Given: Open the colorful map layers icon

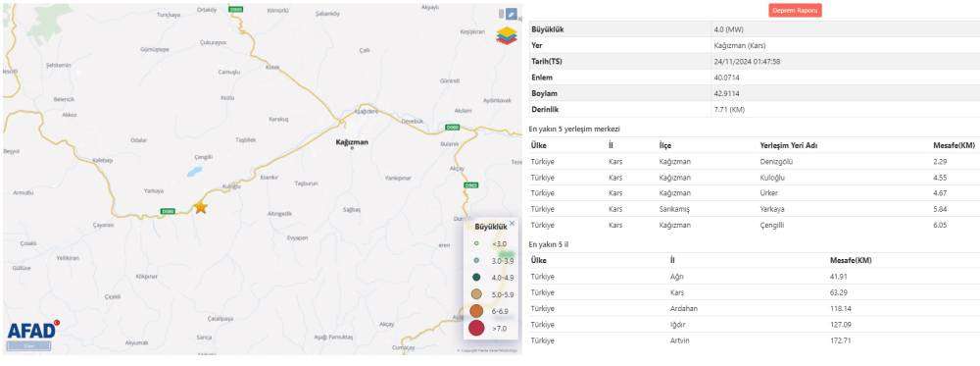Looking at the screenshot, I should (x=507, y=35).
